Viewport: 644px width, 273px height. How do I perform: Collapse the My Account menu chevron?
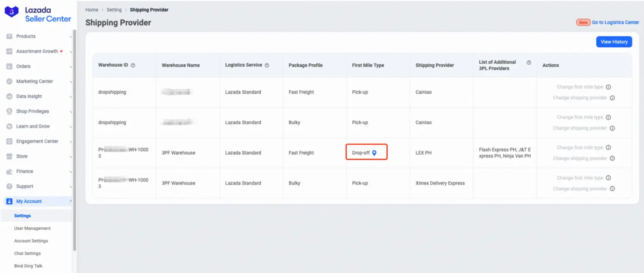pyautogui.click(x=71, y=201)
